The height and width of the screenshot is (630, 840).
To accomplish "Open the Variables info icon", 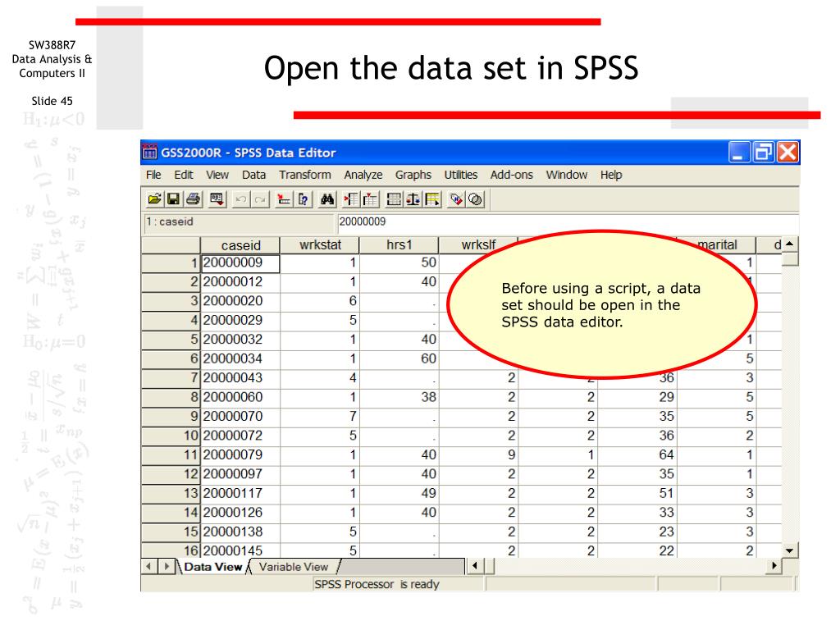I will click(x=304, y=199).
